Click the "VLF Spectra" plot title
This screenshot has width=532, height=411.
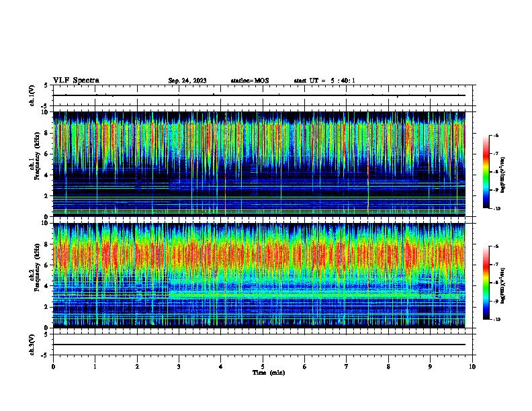pyautogui.click(x=76, y=81)
